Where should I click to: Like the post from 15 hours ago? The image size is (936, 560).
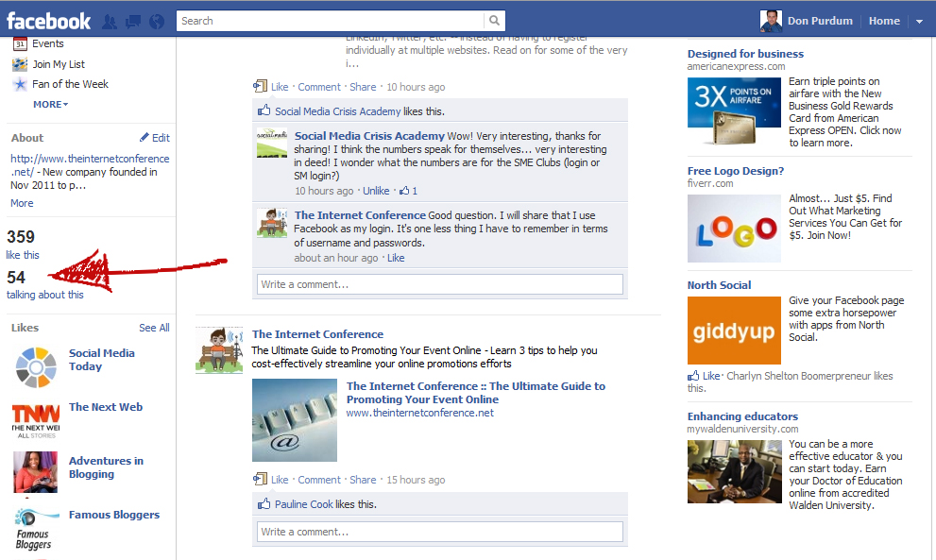coord(280,480)
